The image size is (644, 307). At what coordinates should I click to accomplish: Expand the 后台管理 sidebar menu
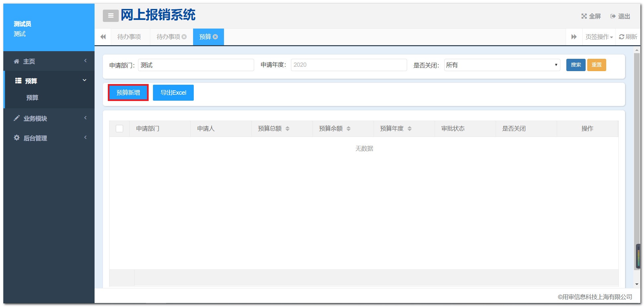(x=49, y=138)
